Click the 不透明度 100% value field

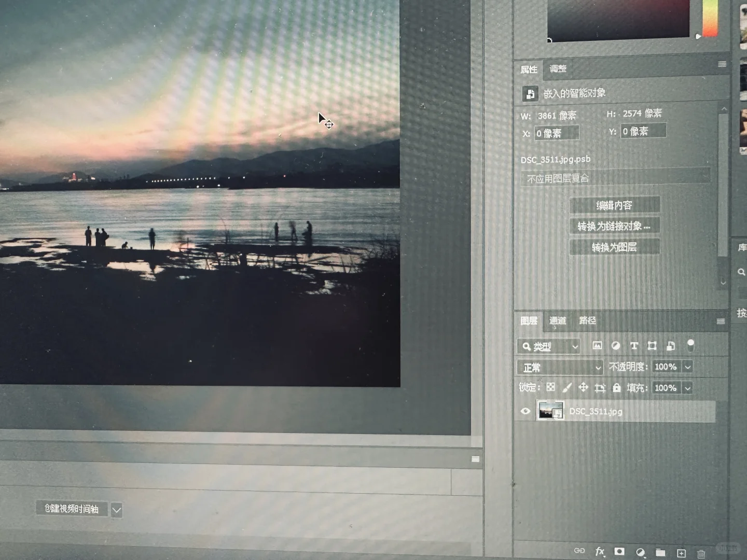667,367
